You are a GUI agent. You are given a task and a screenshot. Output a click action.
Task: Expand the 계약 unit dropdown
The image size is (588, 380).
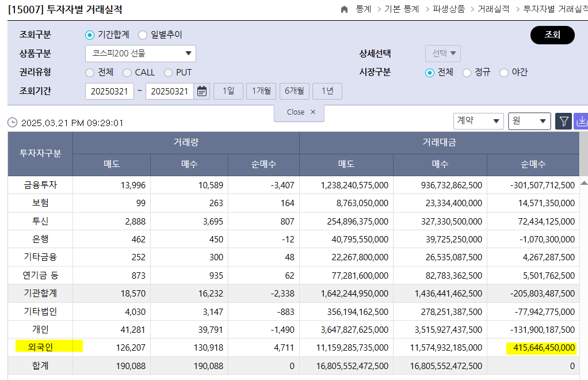(478, 121)
